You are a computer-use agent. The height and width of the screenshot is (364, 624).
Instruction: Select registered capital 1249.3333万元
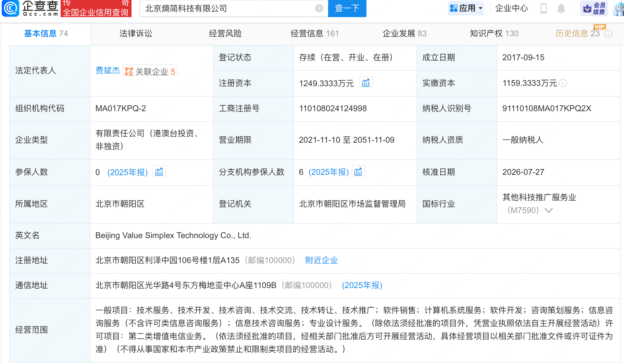click(x=326, y=83)
